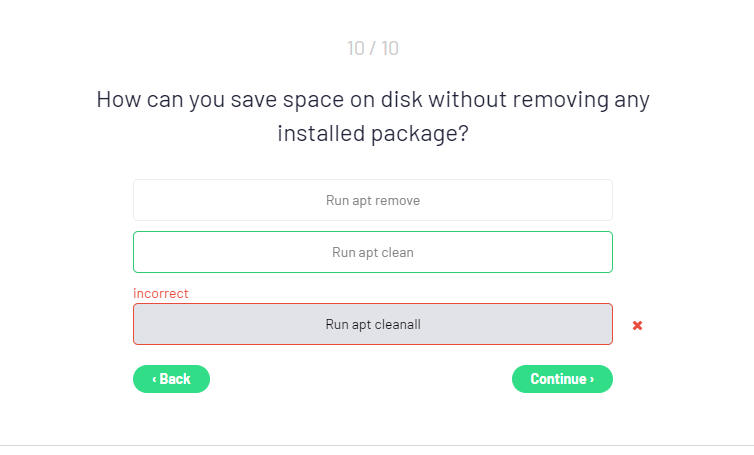754x455 pixels.
Task: Select the "Run apt remove" answer
Action: tap(372, 200)
